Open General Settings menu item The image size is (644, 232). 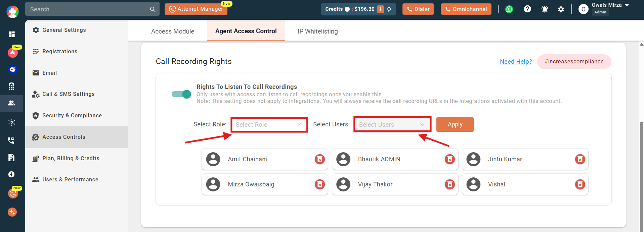point(77,30)
